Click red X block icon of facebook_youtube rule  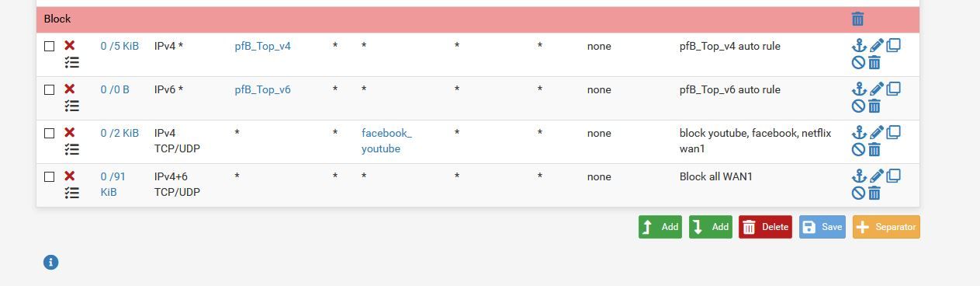click(x=69, y=133)
